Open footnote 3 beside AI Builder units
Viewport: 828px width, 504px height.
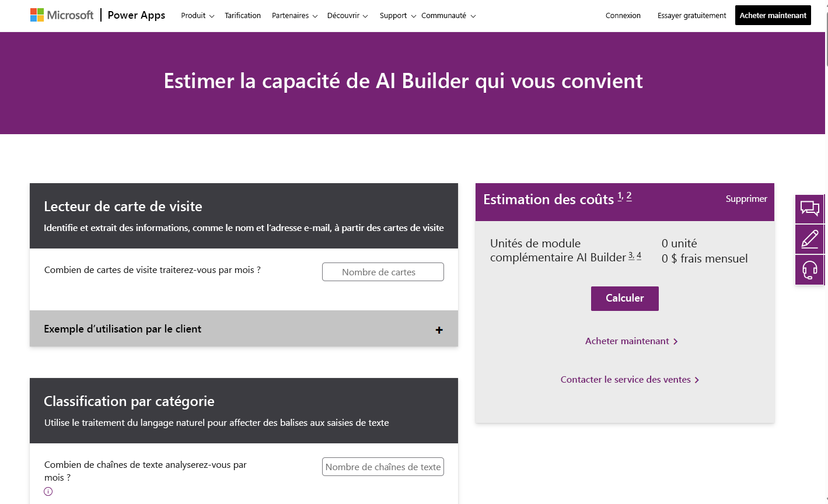631,256
